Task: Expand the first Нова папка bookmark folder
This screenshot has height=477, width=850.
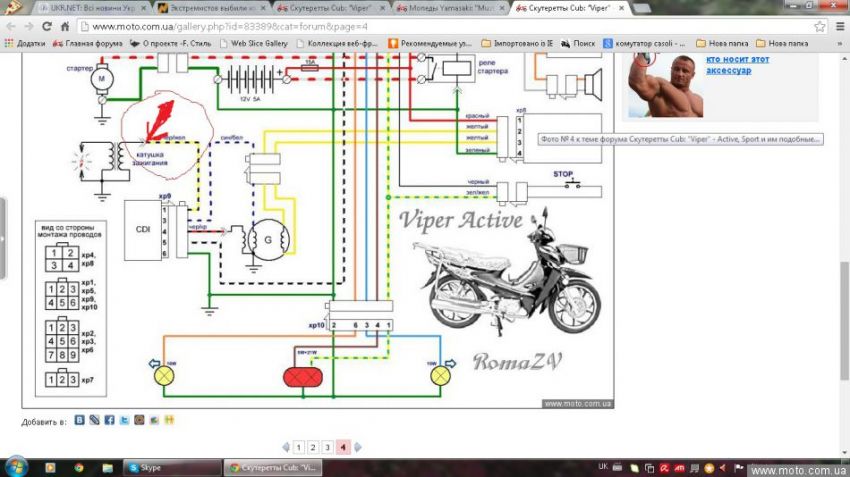Action: tap(722, 43)
